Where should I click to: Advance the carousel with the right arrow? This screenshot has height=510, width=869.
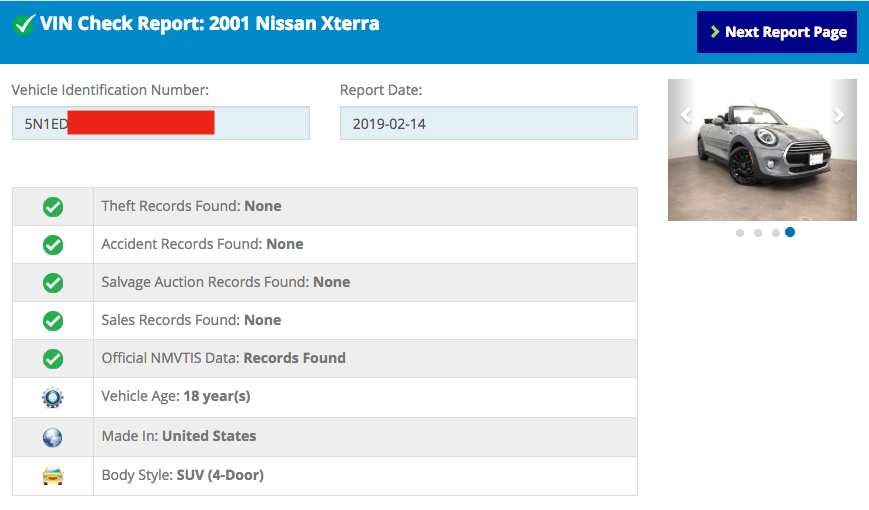click(839, 115)
